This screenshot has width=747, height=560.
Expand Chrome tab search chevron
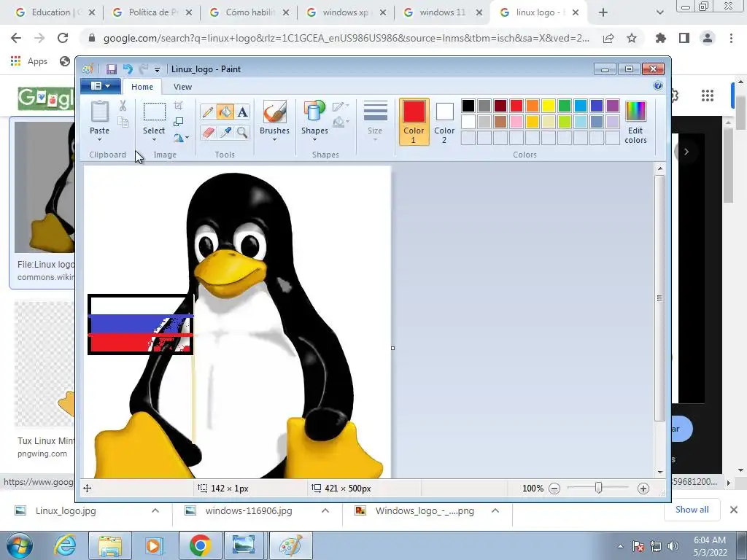click(659, 12)
